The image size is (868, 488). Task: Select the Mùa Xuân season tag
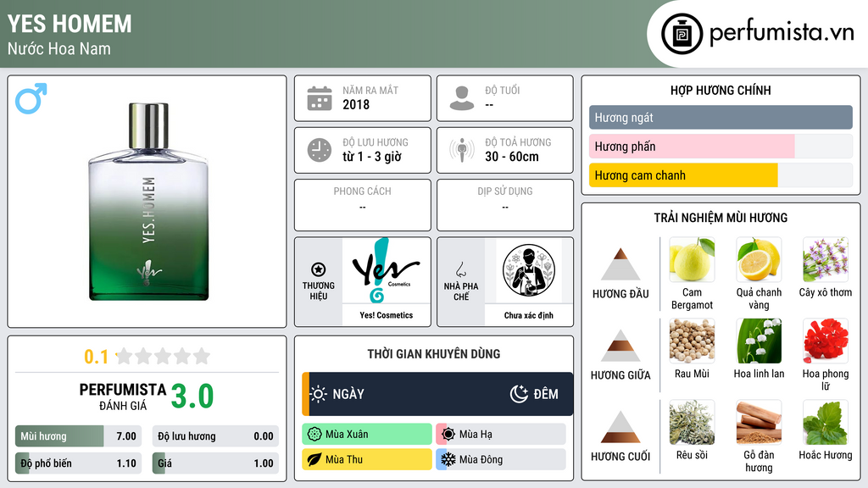point(367,435)
